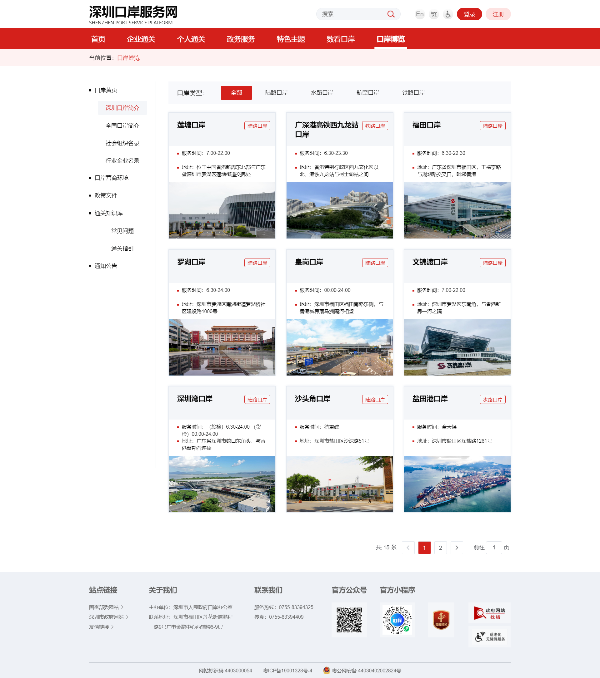Click the accessibility service badge in footer
Viewport: 600px width, 678px height.
489,637
